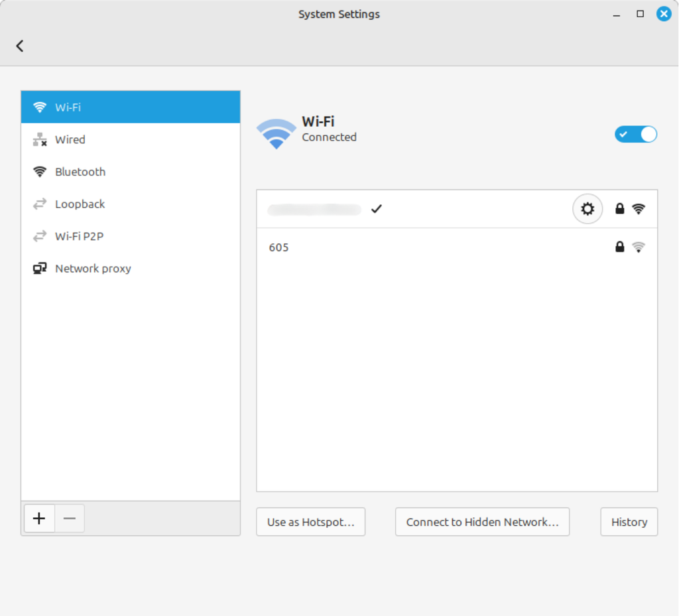This screenshot has width=679, height=616.
Task: Maximize the System Settings window
Action: coord(640,14)
